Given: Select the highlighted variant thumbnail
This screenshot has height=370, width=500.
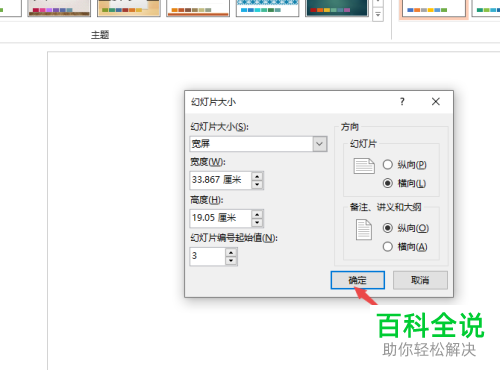Looking at the screenshot, I should pyautogui.click(x=434, y=8).
